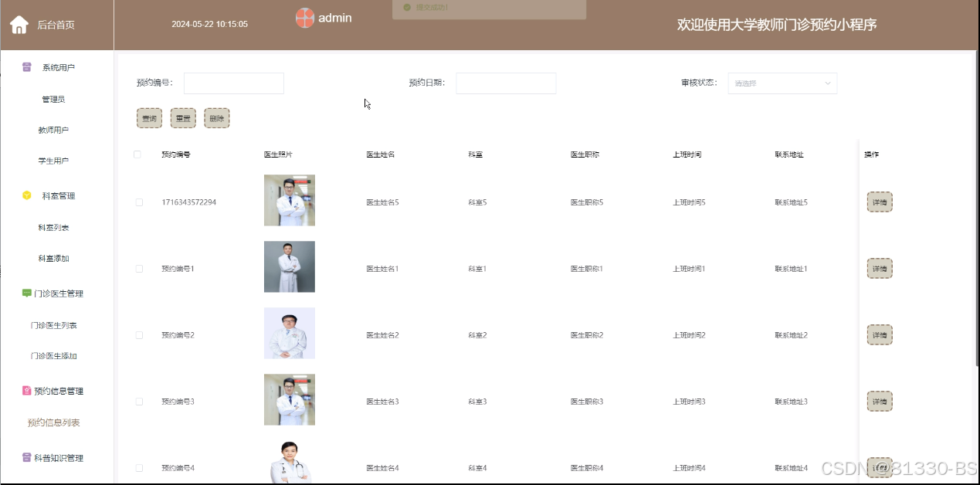Click 详情 button for 医生姓名1 row
Viewport: 980px width, 485px height.
coord(880,269)
